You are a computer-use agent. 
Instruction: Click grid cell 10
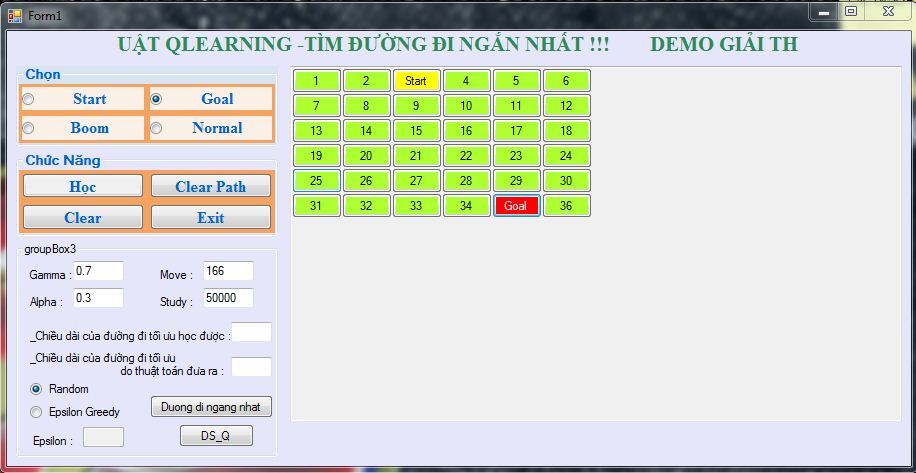(x=467, y=106)
